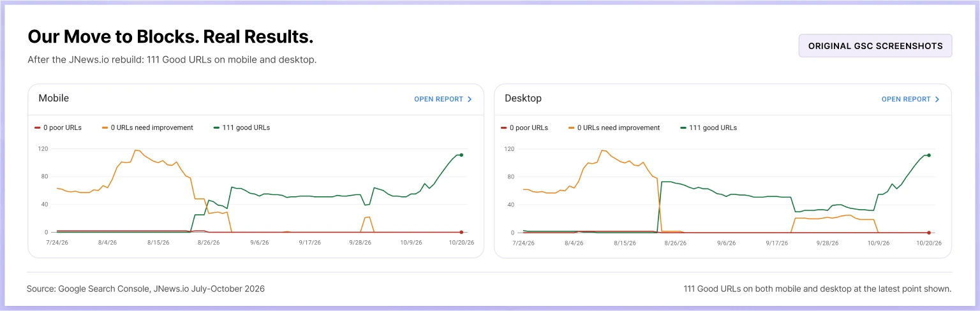Select the green endpoint dot on Mobile chart

click(461, 155)
